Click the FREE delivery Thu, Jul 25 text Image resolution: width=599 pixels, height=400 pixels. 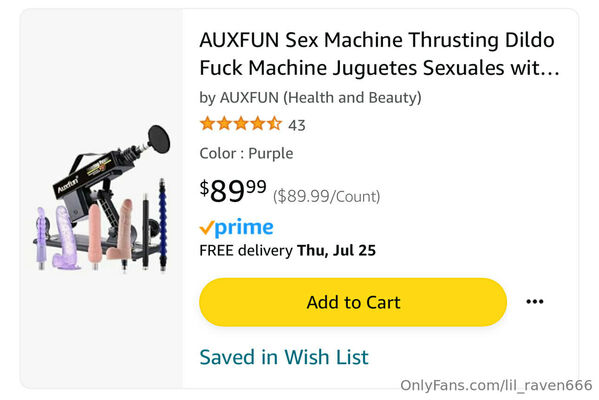(x=288, y=251)
